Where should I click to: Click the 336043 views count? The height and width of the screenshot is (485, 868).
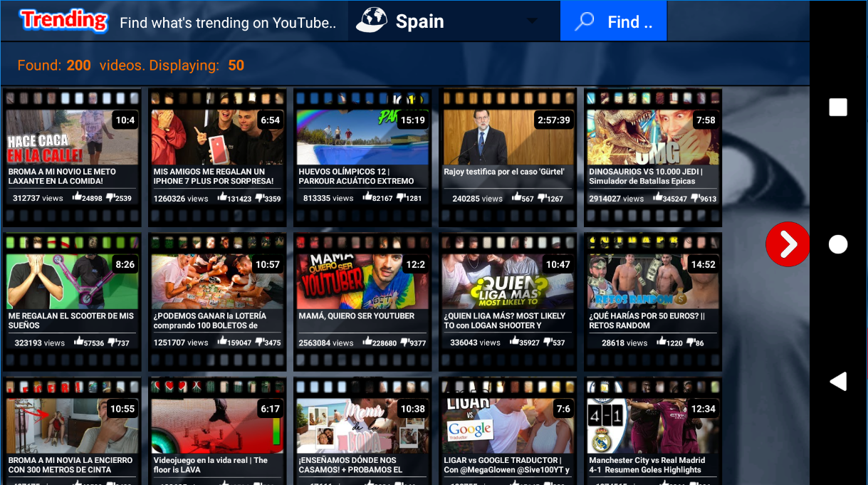pyautogui.click(x=476, y=343)
